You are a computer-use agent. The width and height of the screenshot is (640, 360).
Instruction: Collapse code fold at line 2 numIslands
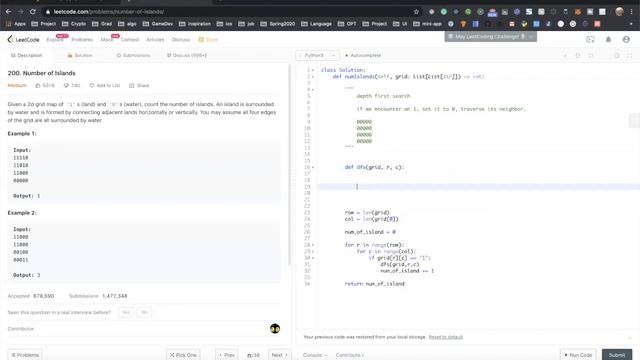click(x=313, y=77)
